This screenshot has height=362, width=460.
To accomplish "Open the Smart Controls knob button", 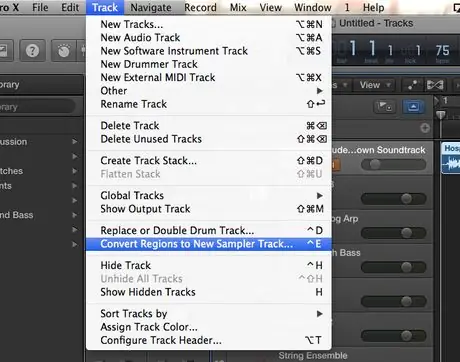I will click(64, 51).
